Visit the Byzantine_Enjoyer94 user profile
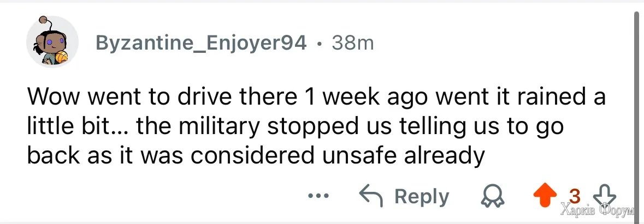 [x=201, y=43]
